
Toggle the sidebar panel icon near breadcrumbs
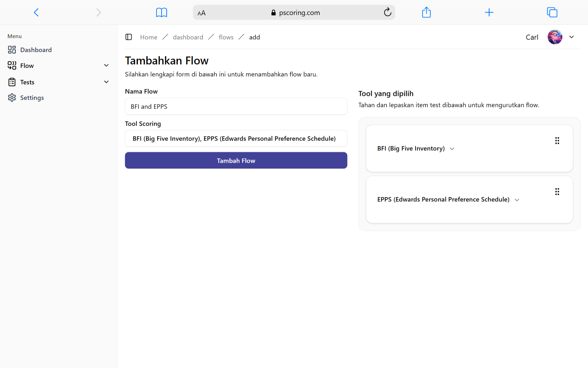pos(129,37)
